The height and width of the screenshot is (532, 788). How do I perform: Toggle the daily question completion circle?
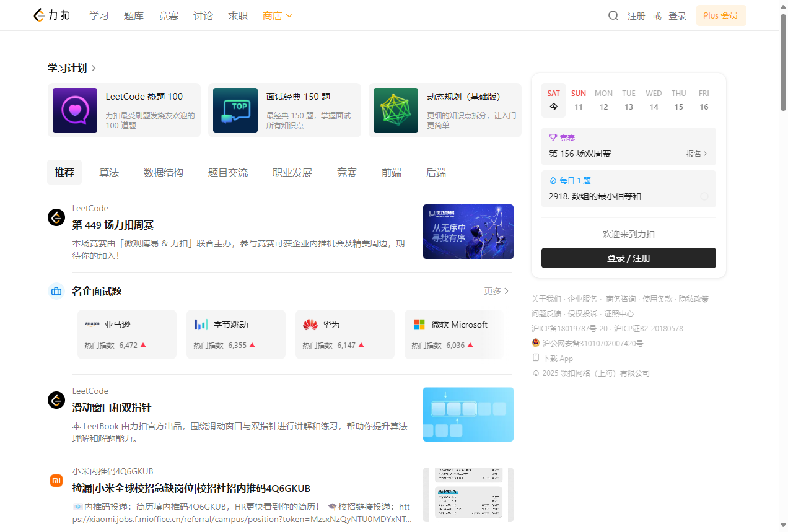pos(704,196)
